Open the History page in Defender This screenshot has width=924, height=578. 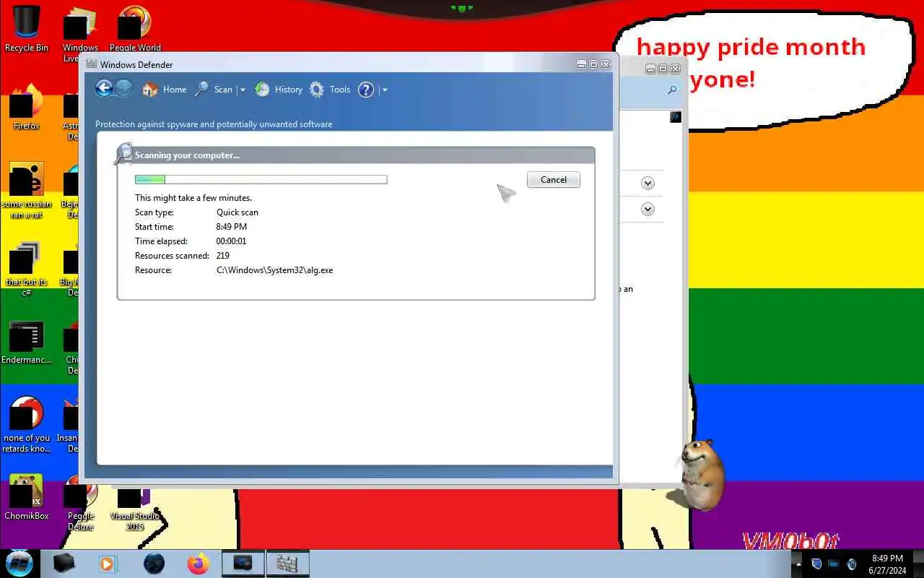(279, 90)
